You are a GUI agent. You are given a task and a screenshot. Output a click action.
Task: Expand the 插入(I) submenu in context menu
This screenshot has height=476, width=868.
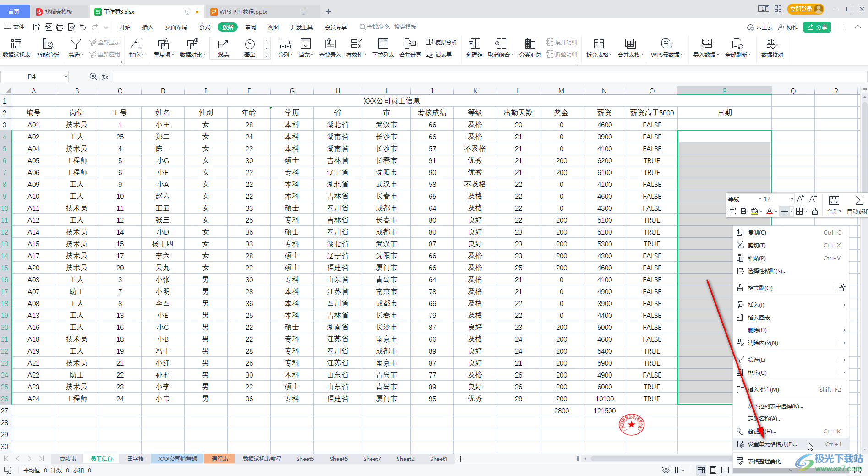click(x=844, y=305)
